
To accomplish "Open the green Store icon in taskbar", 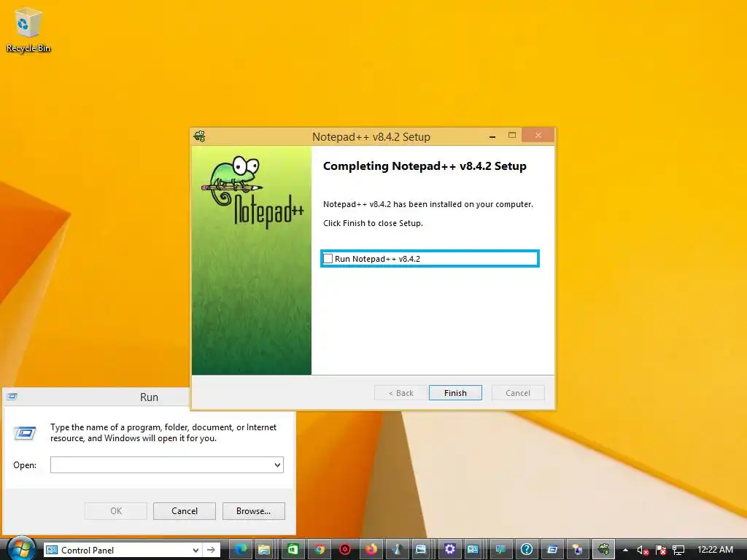I will (x=293, y=550).
